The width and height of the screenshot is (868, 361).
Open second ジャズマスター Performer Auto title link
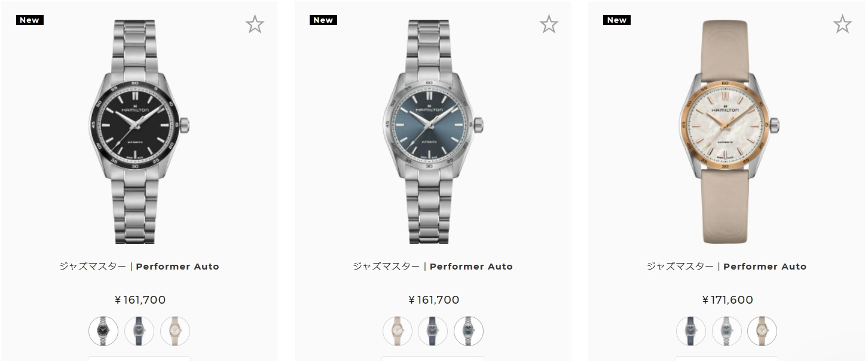pos(433,267)
